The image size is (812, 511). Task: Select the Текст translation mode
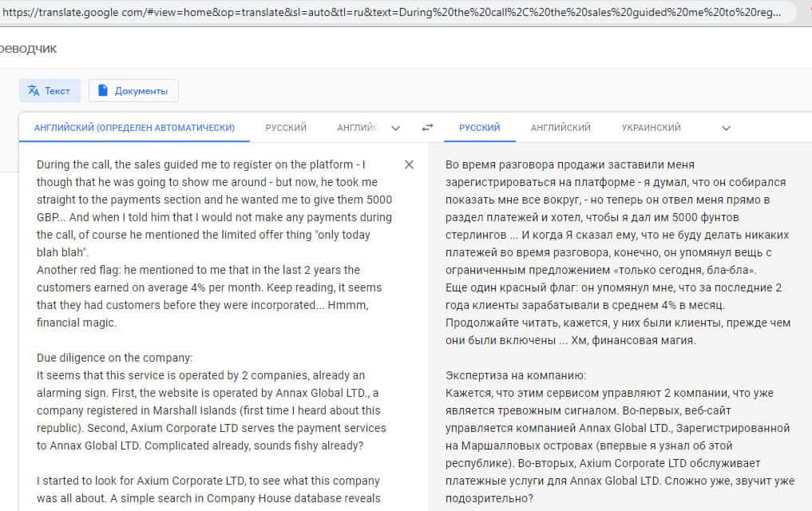click(x=50, y=90)
